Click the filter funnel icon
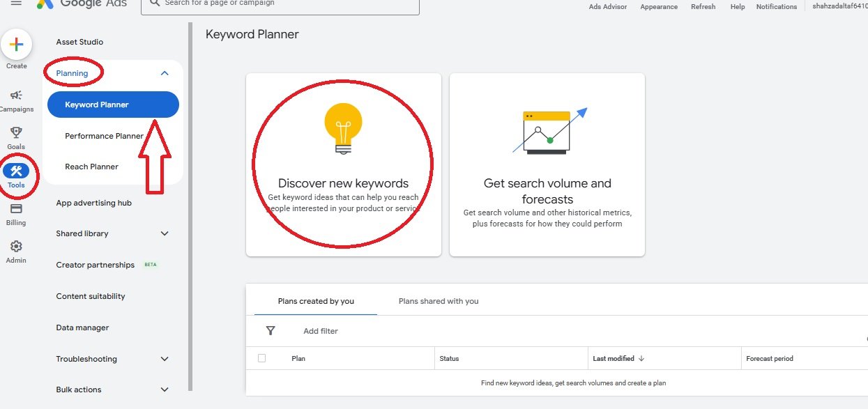Viewport: 868px width, 409px height. 271,330
